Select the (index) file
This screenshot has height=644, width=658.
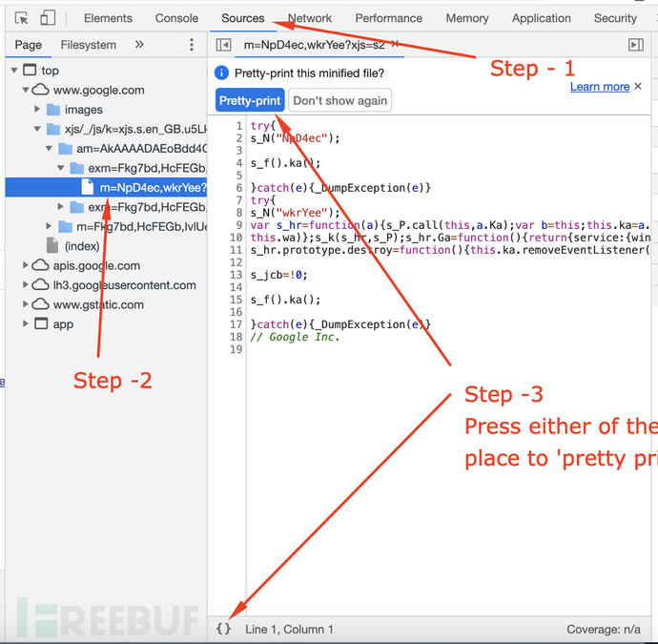pyautogui.click(x=82, y=246)
